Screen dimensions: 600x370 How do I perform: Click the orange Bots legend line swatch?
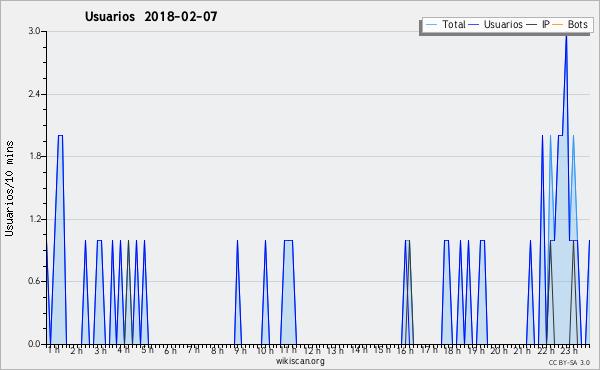tap(558, 25)
